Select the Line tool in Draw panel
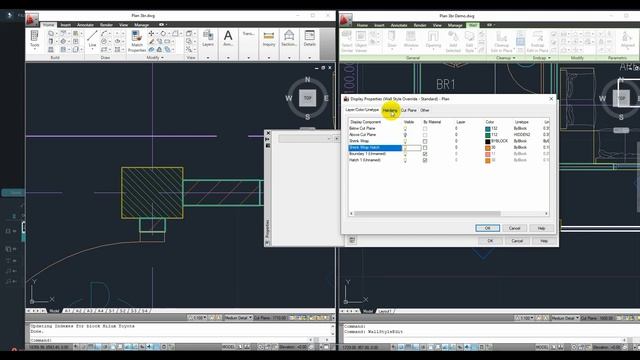The width and height of the screenshot is (640, 360). [x=92, y=38]
